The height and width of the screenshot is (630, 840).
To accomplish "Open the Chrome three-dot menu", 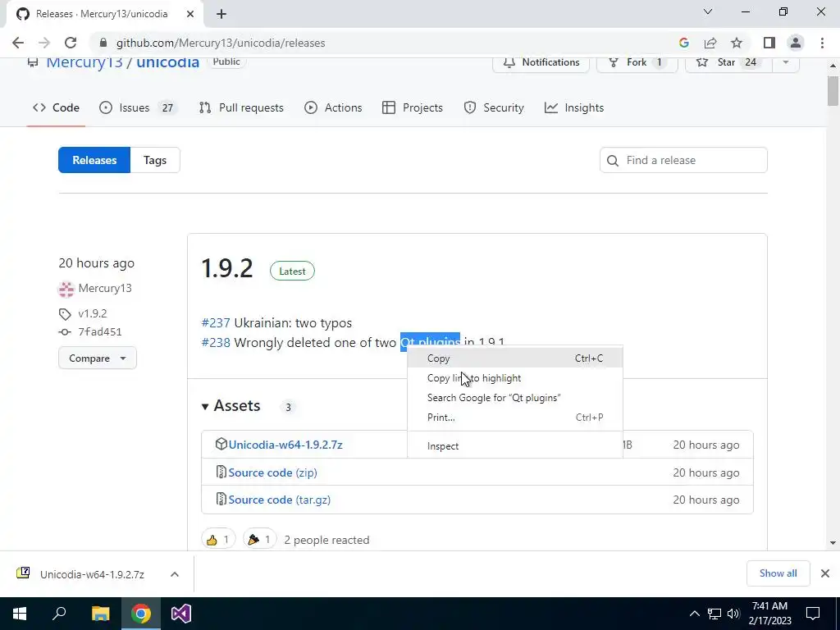I will pos(822,43).
